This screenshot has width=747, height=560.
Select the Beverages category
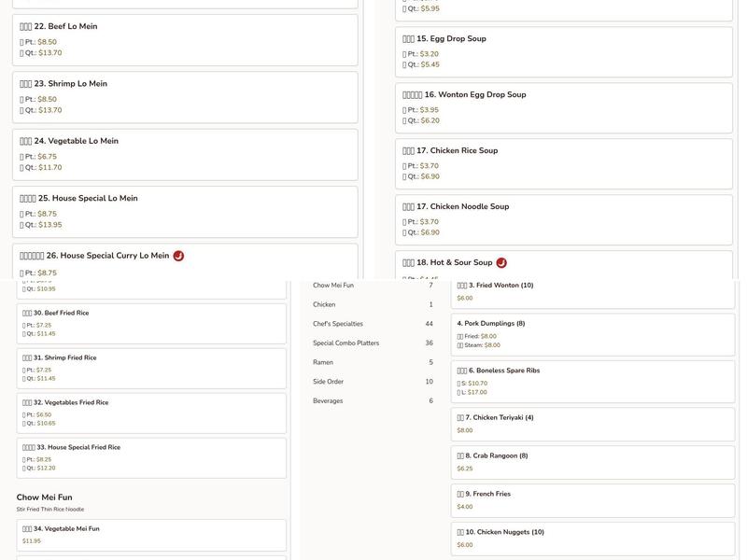pyautogui.click(x=328, y=401)
